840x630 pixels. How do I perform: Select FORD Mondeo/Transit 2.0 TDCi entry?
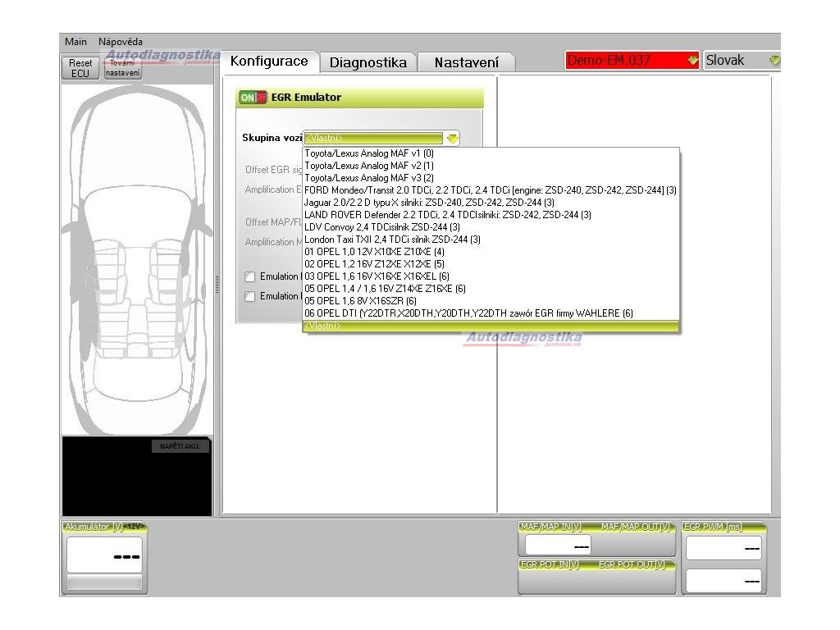tap(490, 190)
